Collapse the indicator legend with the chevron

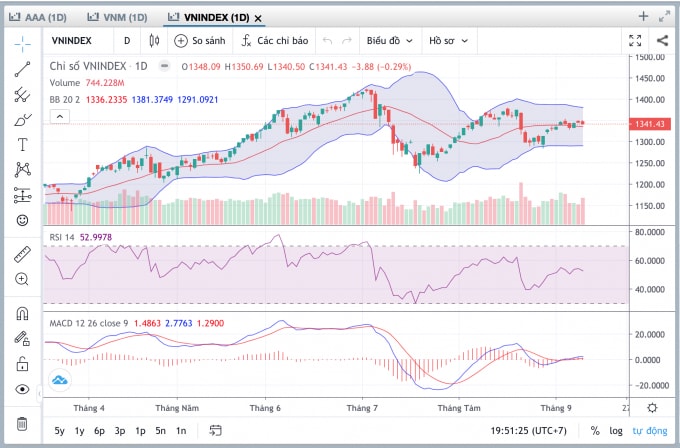coord(60,117)
